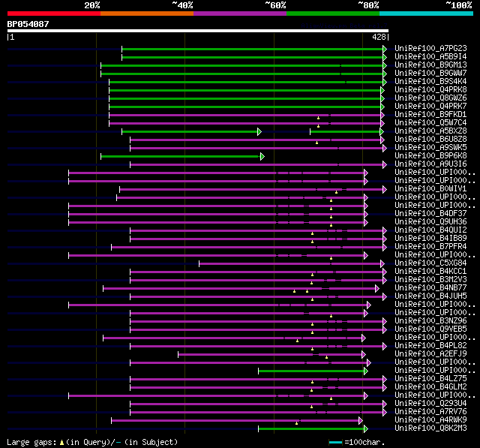
Task: Click the UniRef100_B4QUI2 label
Action: pos(430,230)
